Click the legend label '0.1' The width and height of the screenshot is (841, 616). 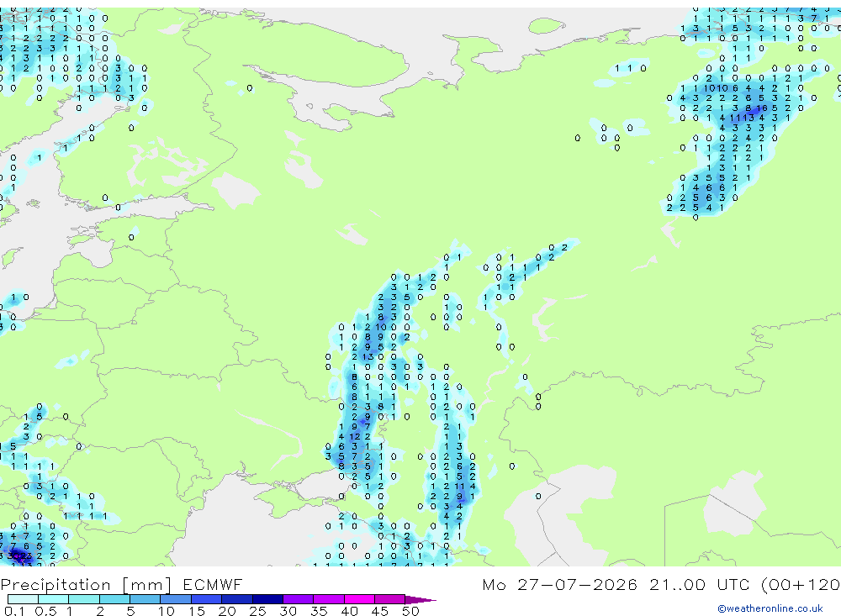click(x=14, y=611)
